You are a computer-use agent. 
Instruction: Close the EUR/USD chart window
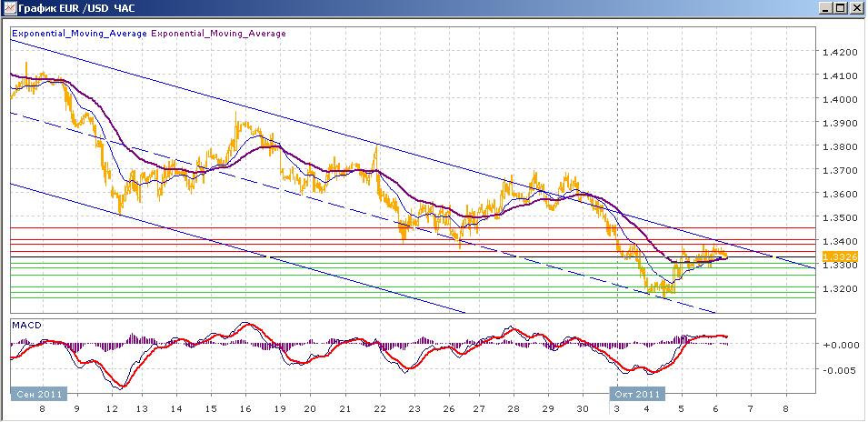[856, 8]
